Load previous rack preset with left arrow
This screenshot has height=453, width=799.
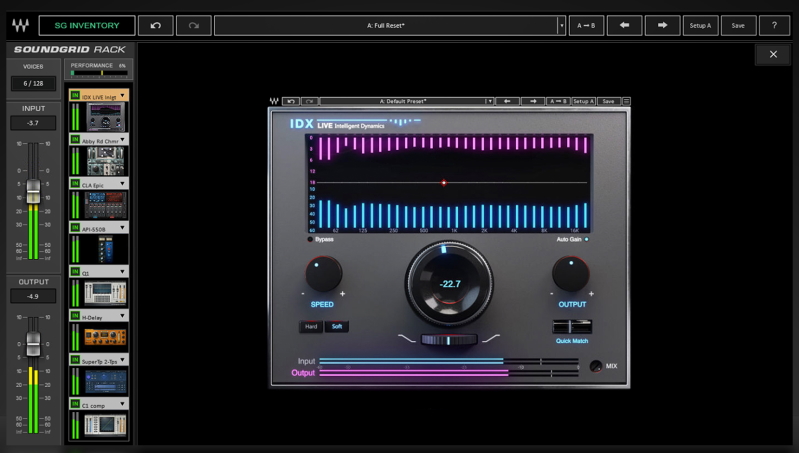tap(624, 25)
